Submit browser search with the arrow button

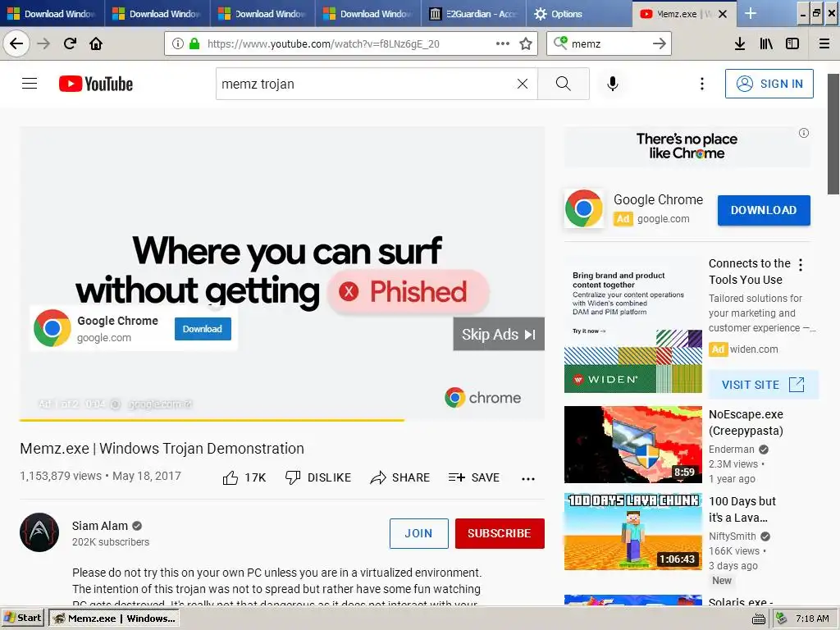(x=660, y=43)
